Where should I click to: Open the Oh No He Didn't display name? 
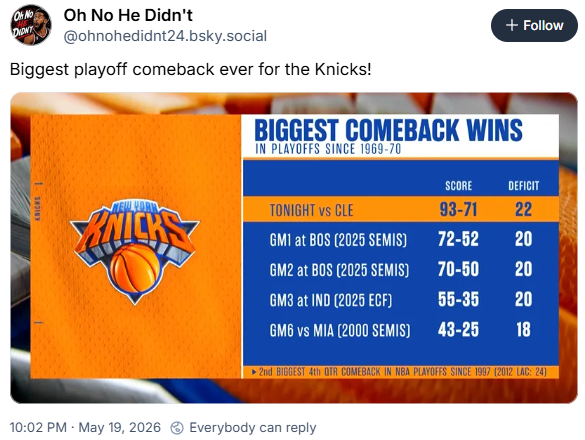coord(128,15)
